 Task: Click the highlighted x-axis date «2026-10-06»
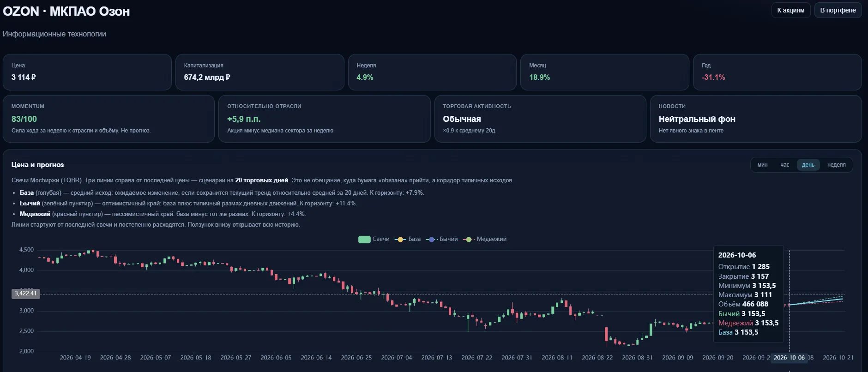coord(789,358)
